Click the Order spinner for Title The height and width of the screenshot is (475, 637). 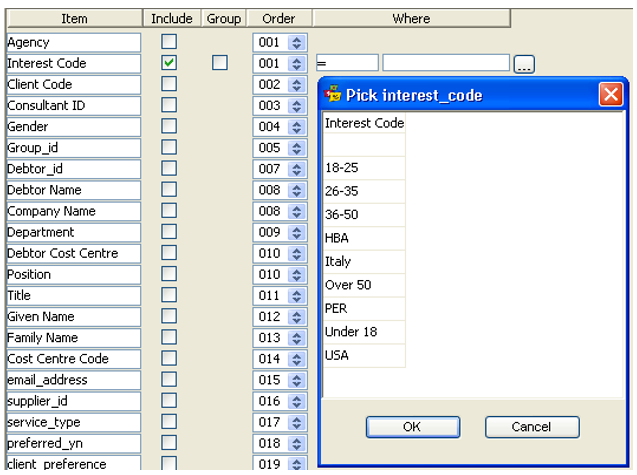point(297,296)
